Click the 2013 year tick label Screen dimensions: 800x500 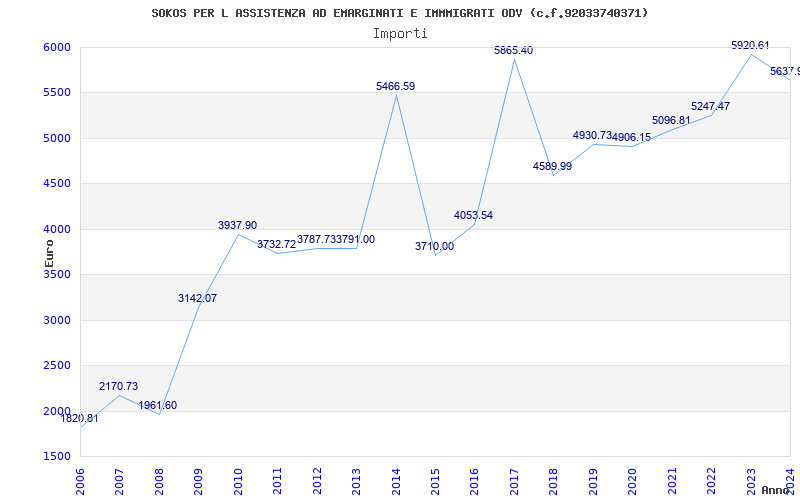356,481
